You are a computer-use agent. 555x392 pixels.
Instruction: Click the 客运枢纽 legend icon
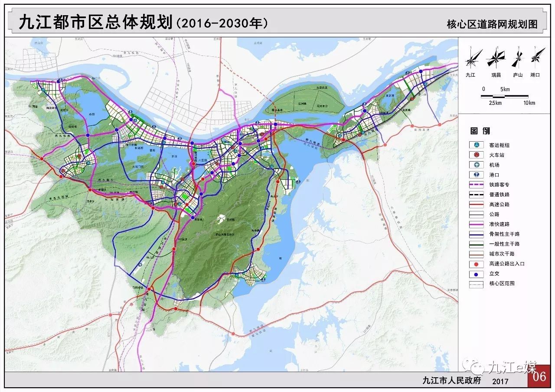[x=477, y=145]
